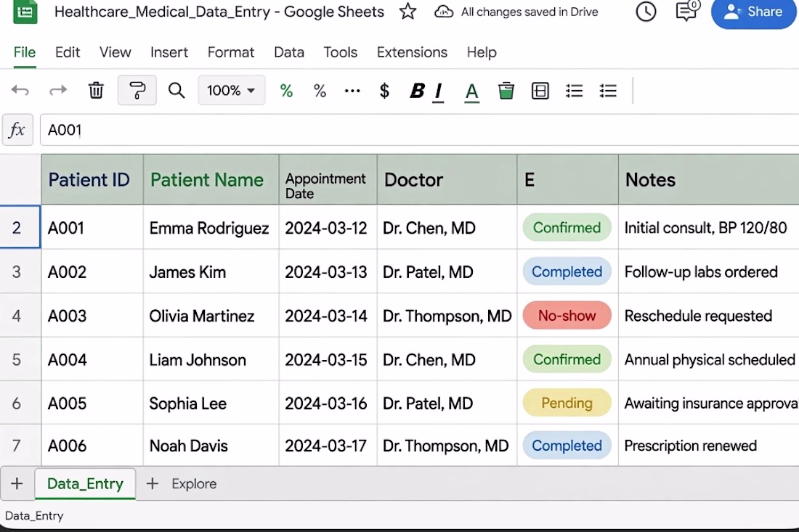This screenshot has width=799, height=532.
Task: Open the Pending status chip for Sophia Lee
Action: click(567, 404)
